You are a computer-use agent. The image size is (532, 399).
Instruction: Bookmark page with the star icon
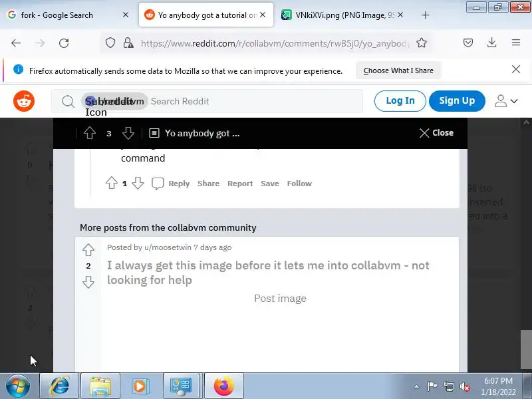(x=422, y=43)
